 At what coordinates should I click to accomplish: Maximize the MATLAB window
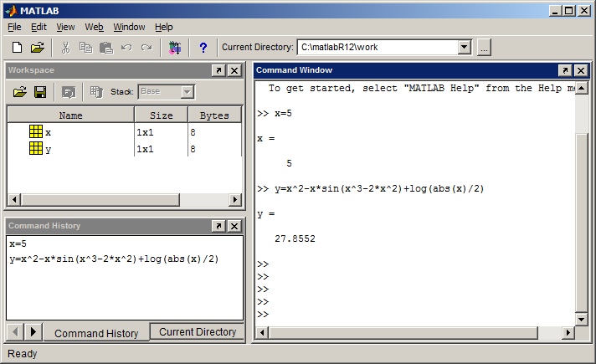coord(568,11)
